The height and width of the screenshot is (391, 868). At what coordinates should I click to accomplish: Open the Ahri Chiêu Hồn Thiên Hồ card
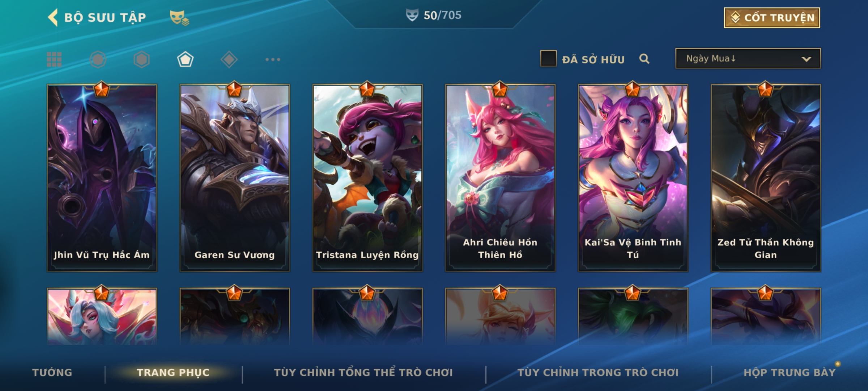pyautogui.click(x=500, y=178)
